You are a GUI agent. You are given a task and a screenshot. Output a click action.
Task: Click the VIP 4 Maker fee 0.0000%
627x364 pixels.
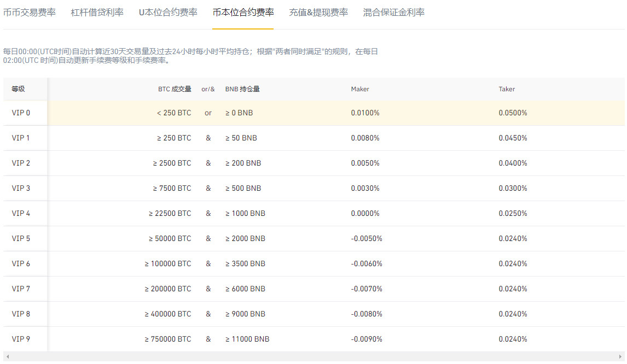[365, 214]
